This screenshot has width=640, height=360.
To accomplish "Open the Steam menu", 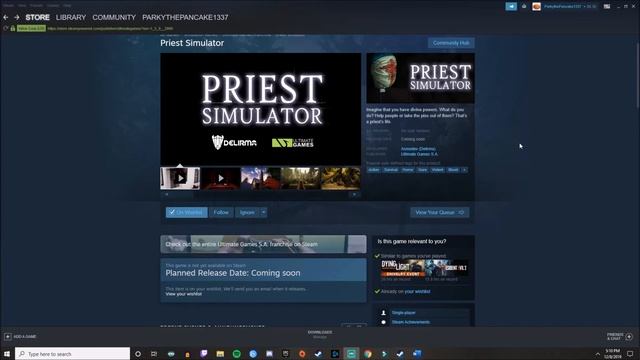I will click(x=9, y=5).
